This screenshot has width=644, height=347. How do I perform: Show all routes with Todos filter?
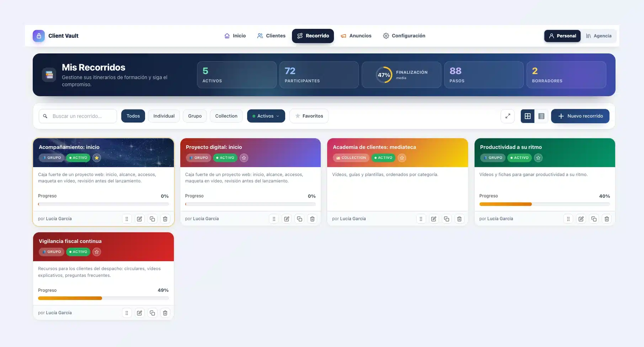pyautogui.click(x=133, y=116)
